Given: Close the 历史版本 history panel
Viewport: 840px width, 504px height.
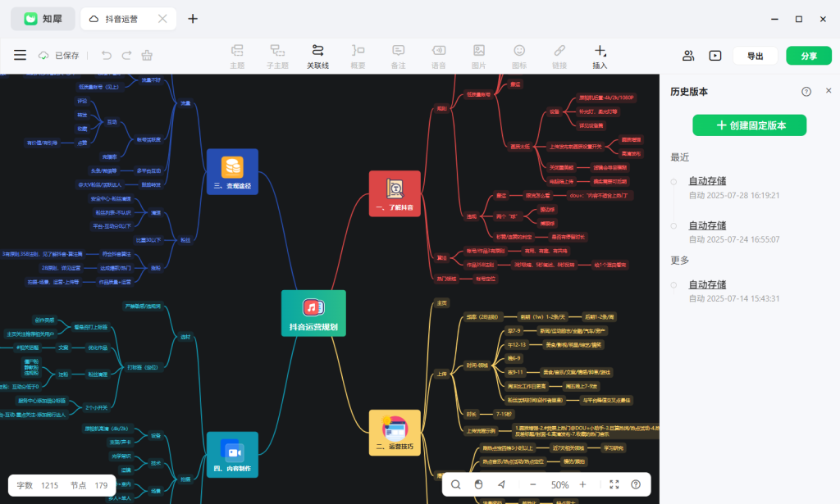Looking at the screenshot, I should (829, 91).
